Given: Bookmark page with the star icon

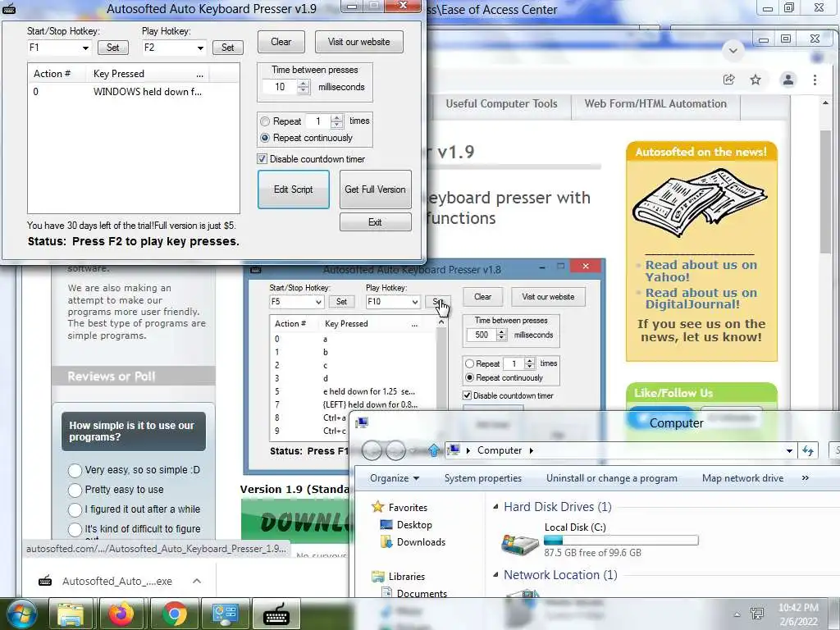Looking at the screenshot, I should 756,80.
